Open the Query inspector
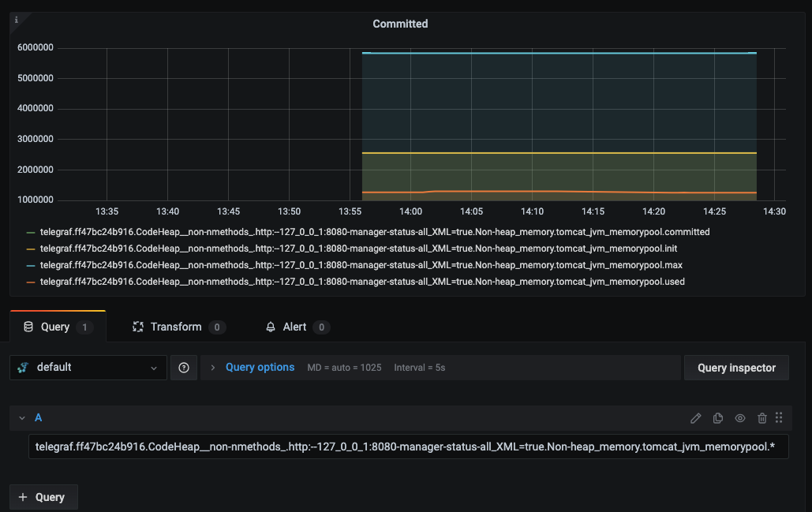Screen dimensions: 812x512 [x=736, y=368]
